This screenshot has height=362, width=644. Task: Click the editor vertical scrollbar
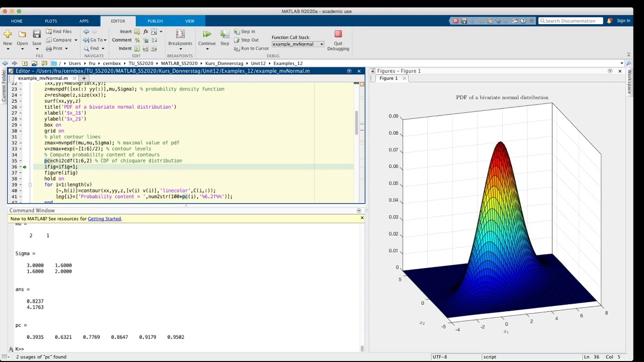pos(357,123)
